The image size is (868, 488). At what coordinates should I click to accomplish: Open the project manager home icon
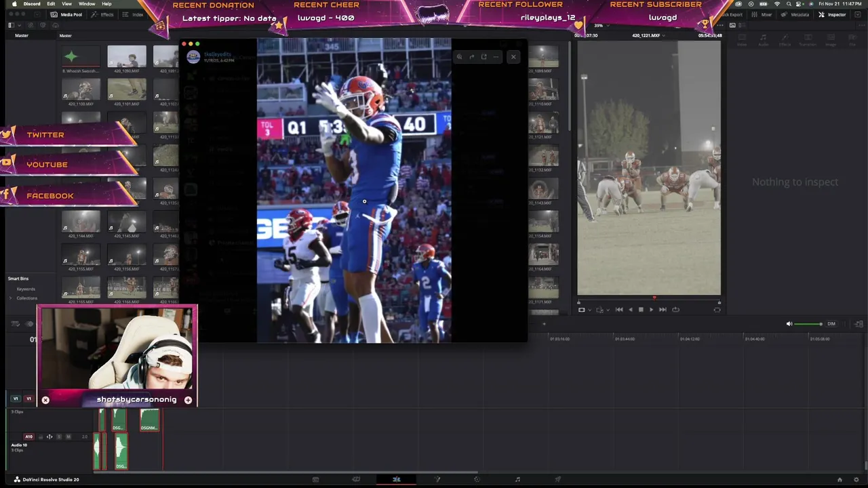click(x=840, y=479)
